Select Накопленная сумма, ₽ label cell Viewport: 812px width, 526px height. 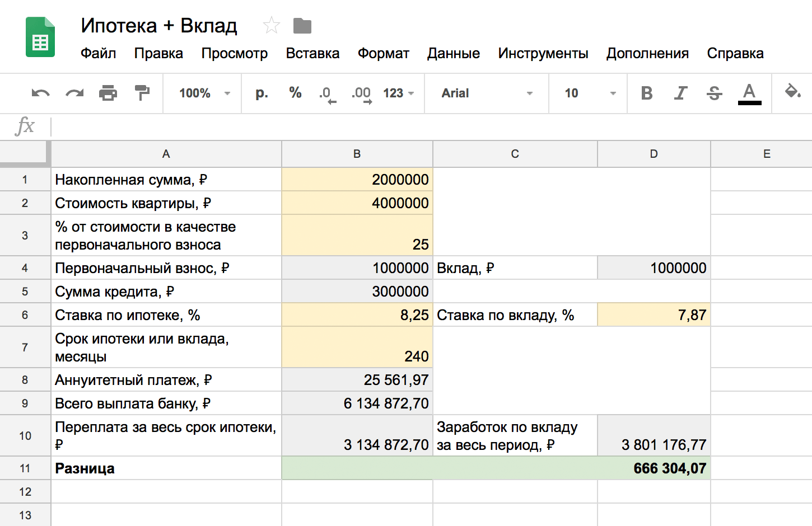[166, 180]
